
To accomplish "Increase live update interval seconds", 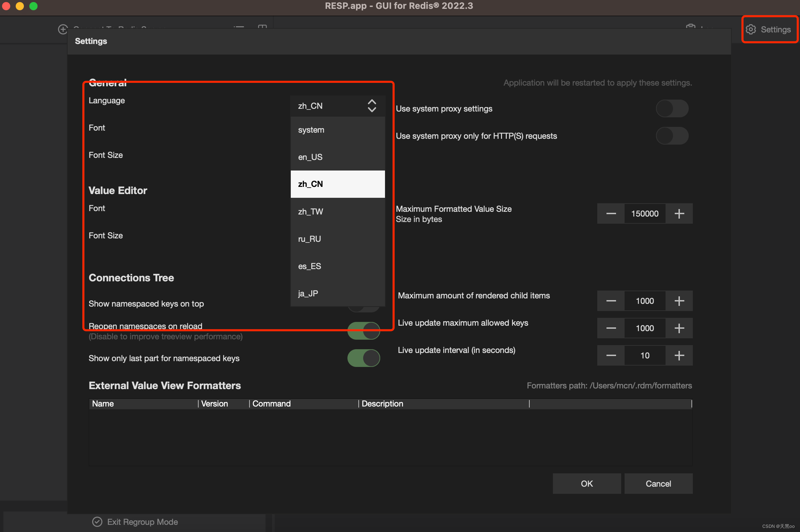I will [679, 355].
